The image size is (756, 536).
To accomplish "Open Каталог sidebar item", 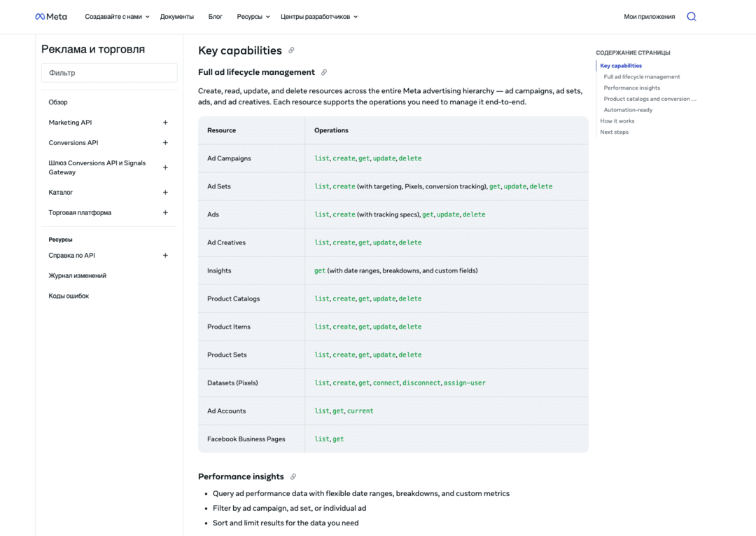I will click(x=60, y=193).
